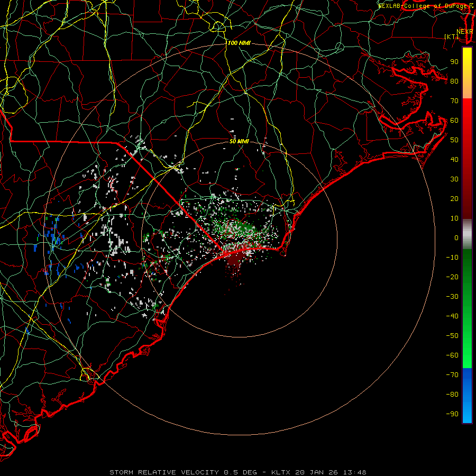476x476 pixels.
Task: Click the 40 value on the velocity scale
Action: pyautogui.click(x=454, y=160)
